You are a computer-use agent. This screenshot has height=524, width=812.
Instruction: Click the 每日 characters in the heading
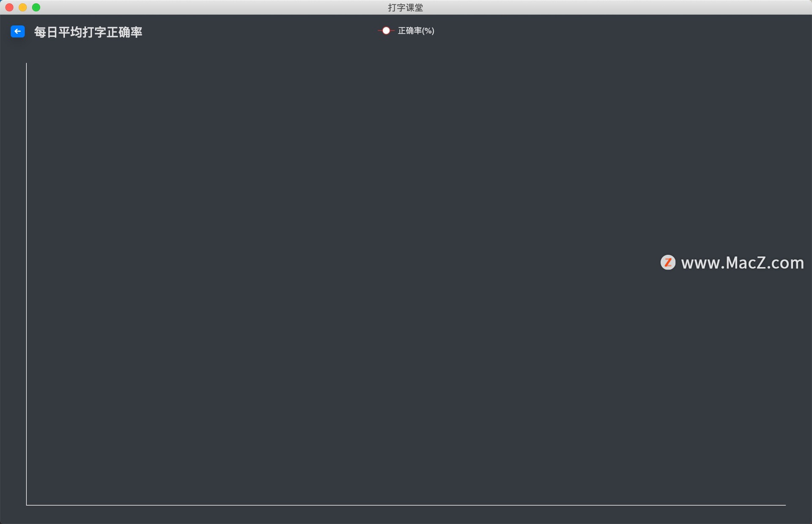(46, 32)
